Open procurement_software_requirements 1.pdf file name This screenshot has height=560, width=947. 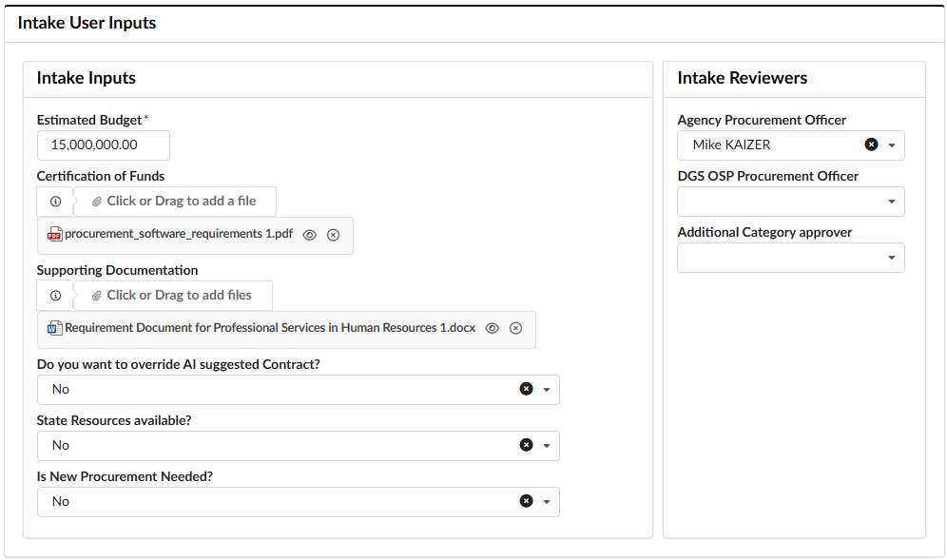point(179,234)
